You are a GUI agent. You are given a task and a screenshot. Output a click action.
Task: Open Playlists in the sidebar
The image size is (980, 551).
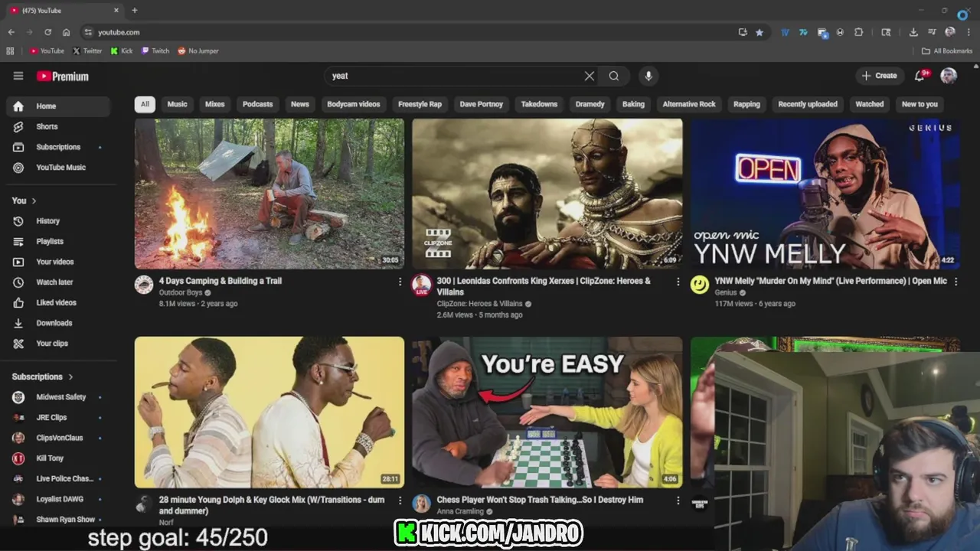coord(58,241)
